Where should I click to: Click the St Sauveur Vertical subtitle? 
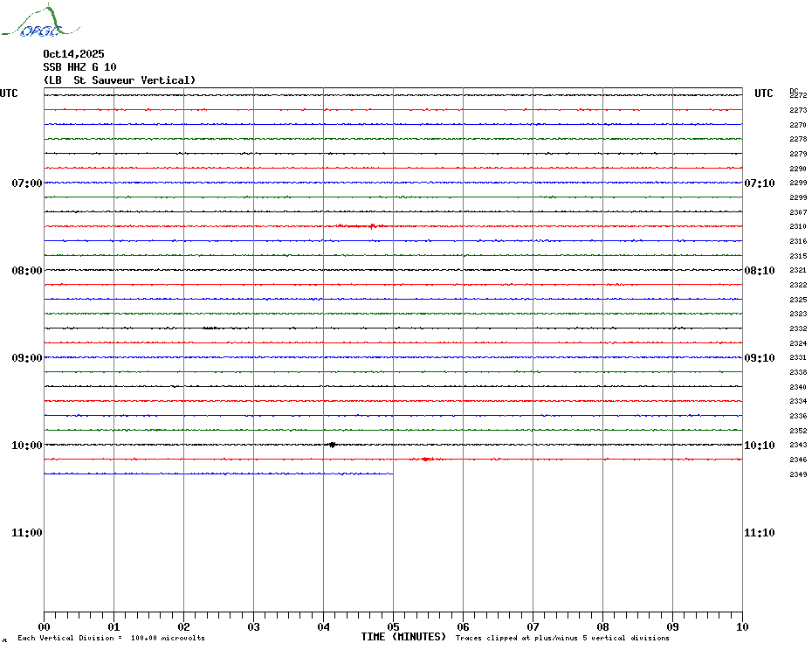pos(120,80)
